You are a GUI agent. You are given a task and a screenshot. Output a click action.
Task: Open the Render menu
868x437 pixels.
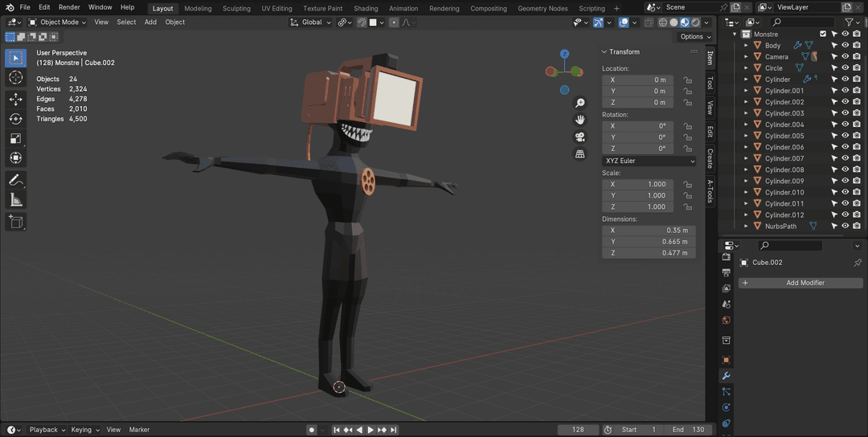69,7
